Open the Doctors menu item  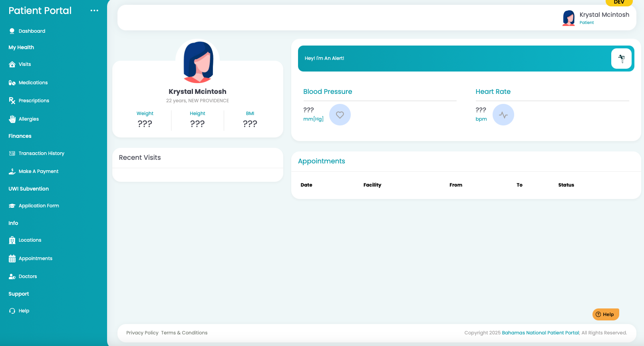(28, 276)
